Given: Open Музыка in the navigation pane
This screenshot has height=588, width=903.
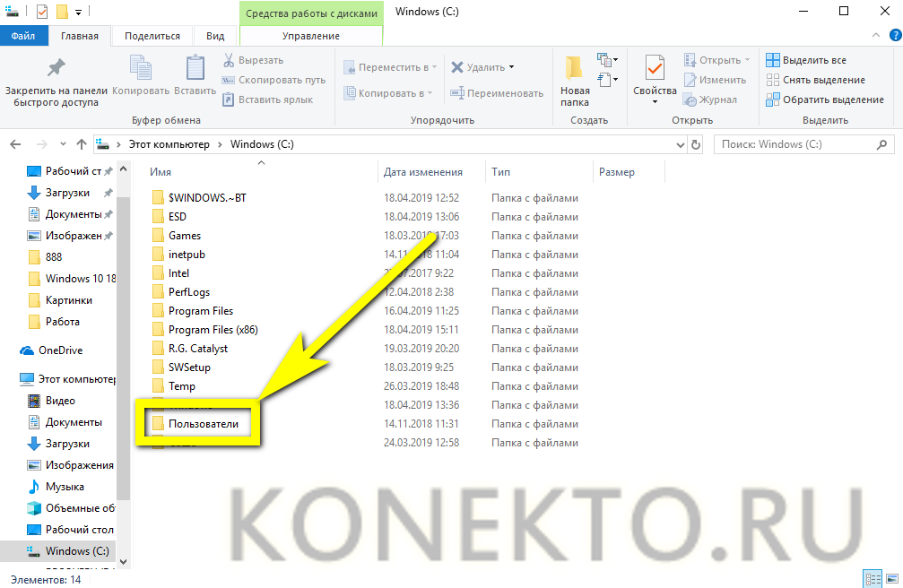Looking at the screenshot, I should tap(56, 487).
